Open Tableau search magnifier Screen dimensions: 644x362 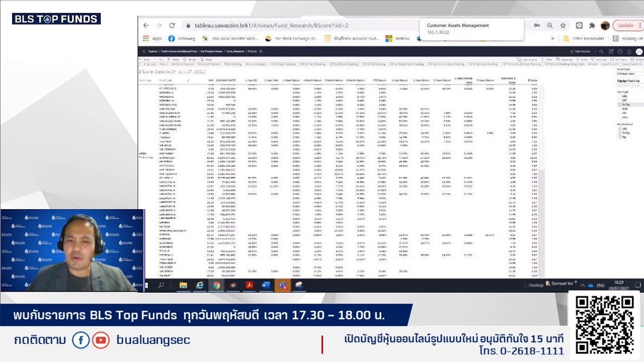[x=601, y=51]
